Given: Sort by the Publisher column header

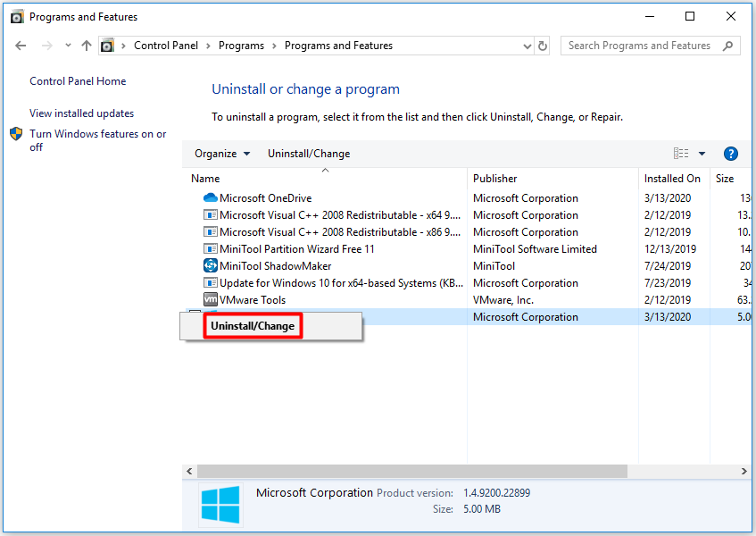Looking at the screenshot, I should [494, 179].
